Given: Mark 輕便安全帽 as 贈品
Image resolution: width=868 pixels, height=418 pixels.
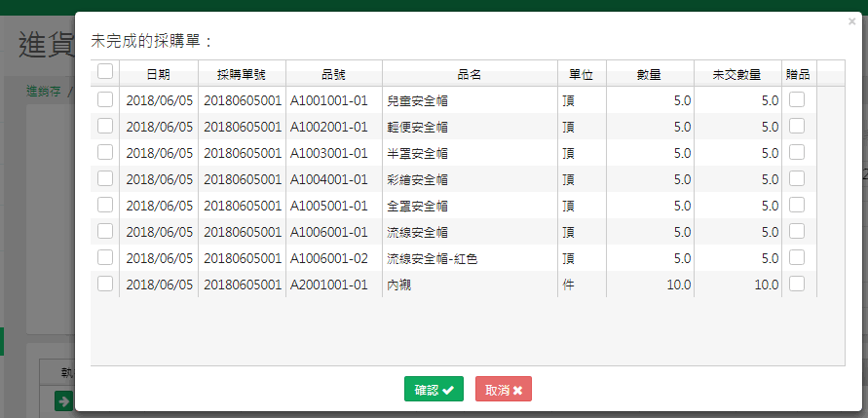Looking at the screenshot, I should (797, 126).
